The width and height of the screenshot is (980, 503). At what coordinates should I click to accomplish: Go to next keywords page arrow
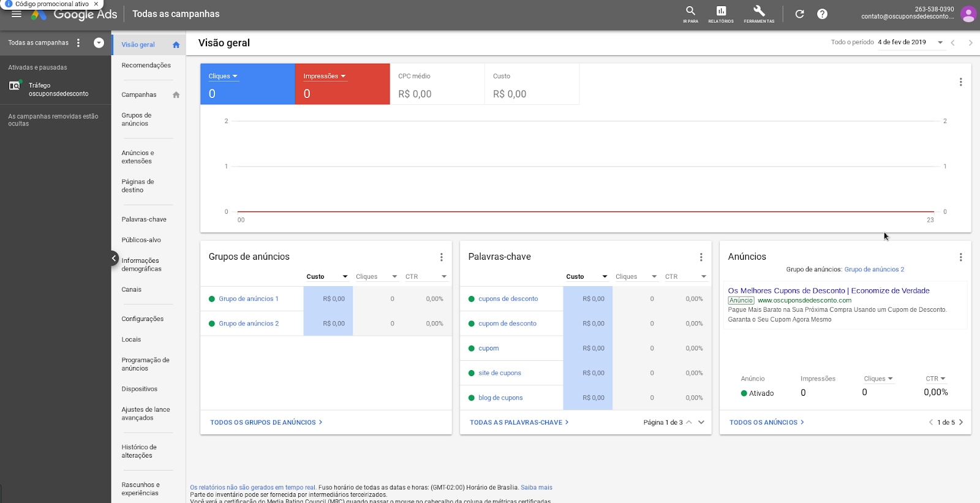coord(701,422)
